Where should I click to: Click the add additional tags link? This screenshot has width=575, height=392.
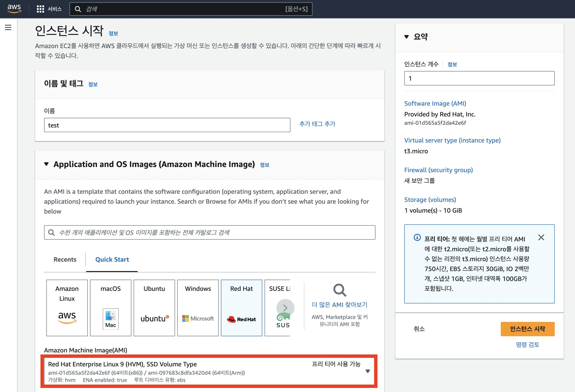coord(317,124)
